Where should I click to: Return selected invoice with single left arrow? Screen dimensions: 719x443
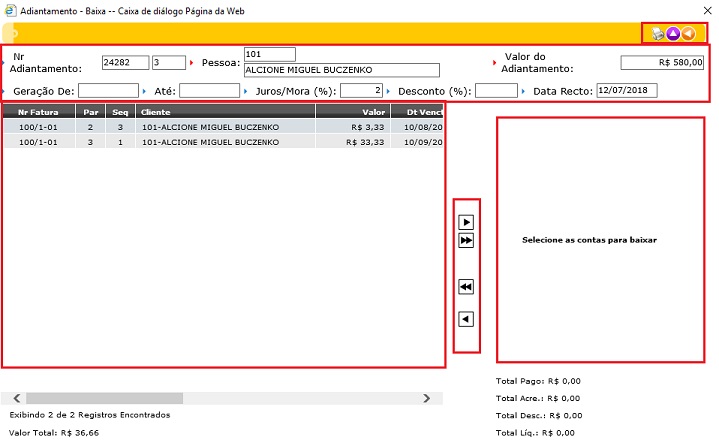point(466,319)
